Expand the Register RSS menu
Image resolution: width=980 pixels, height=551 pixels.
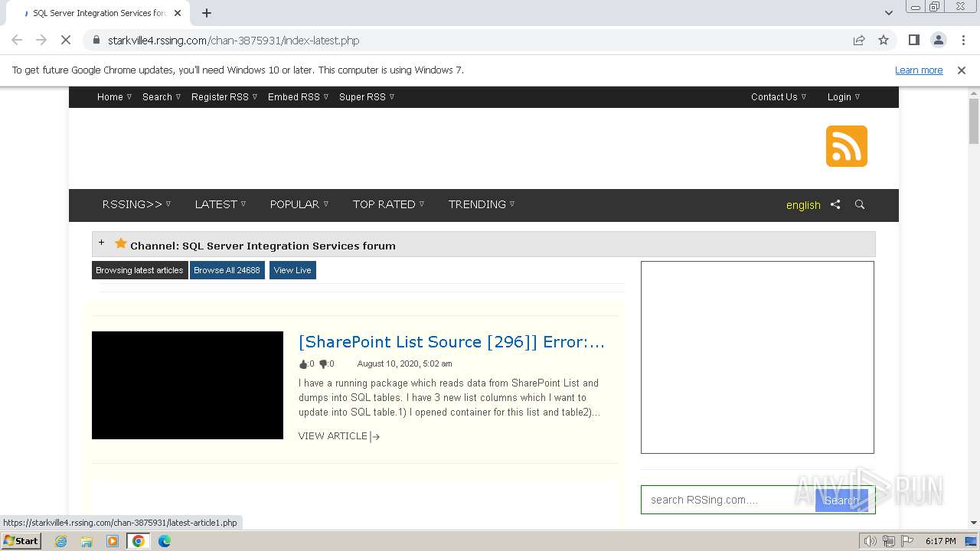224,96
